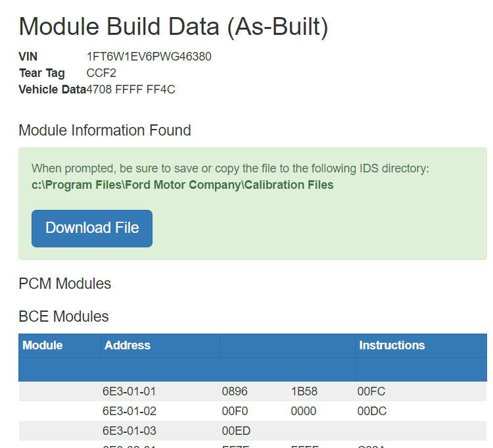Click the Module Build Data (As-Built) title
Image resolution: width=493 pixels, height=448 pixels.
173,26
